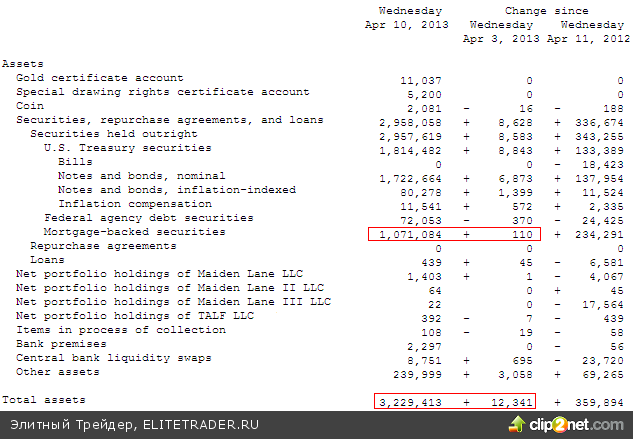Select the Federal agency debt securities label
633x439 pixels.
click(134, 218)
